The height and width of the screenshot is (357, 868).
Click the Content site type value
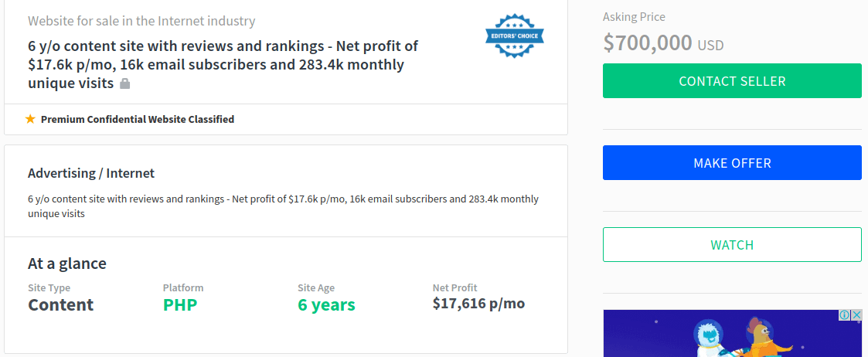coord(61,305)
